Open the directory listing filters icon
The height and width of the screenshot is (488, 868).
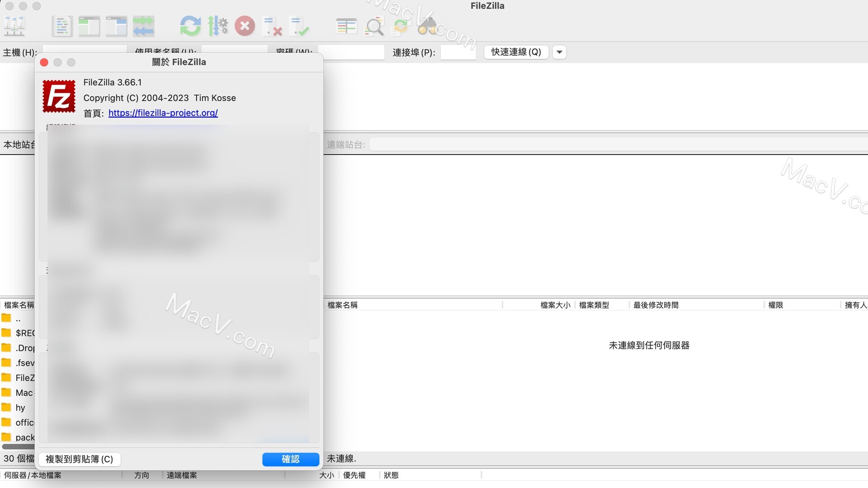tap(346, 26)
